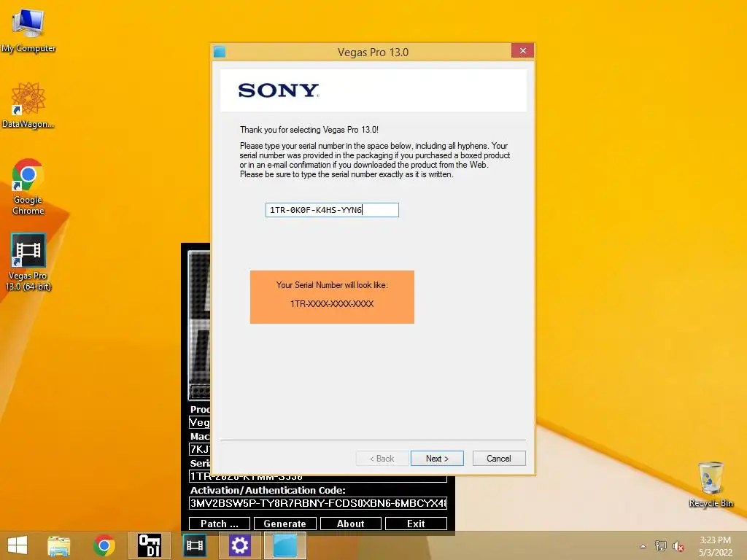Switch to the DI keygen taskbar item
This screenshot has height=560, width=747.
pos(149,545)
